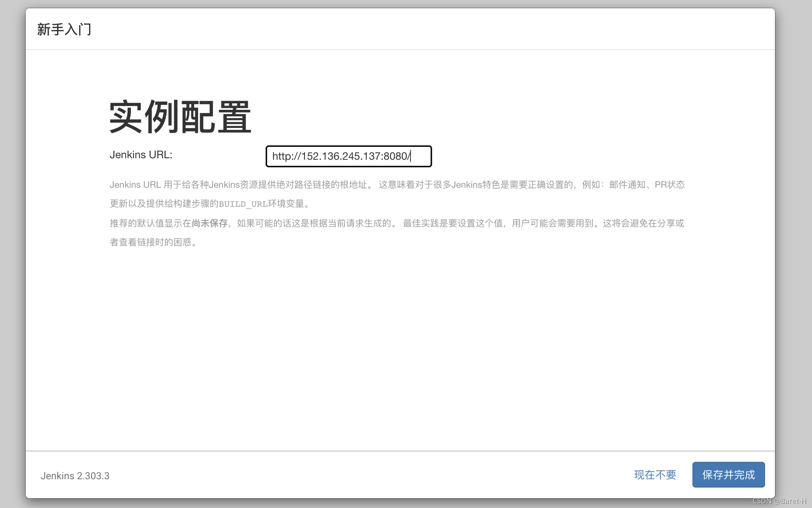Click the Jenkins URL: label
The image size is (812, 508).
coord(141,155)
